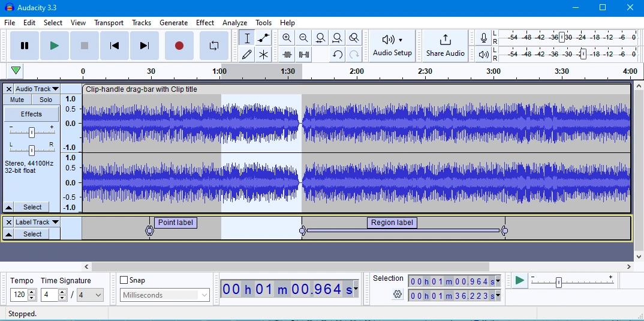This screenshot has width=644, height=321.
Task: Click the Audio Track gain slider
Action: [x=31, y=133]
